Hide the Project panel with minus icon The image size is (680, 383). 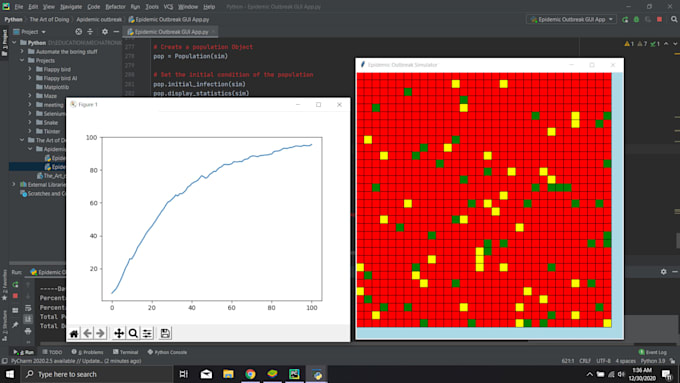pos(116,32)
